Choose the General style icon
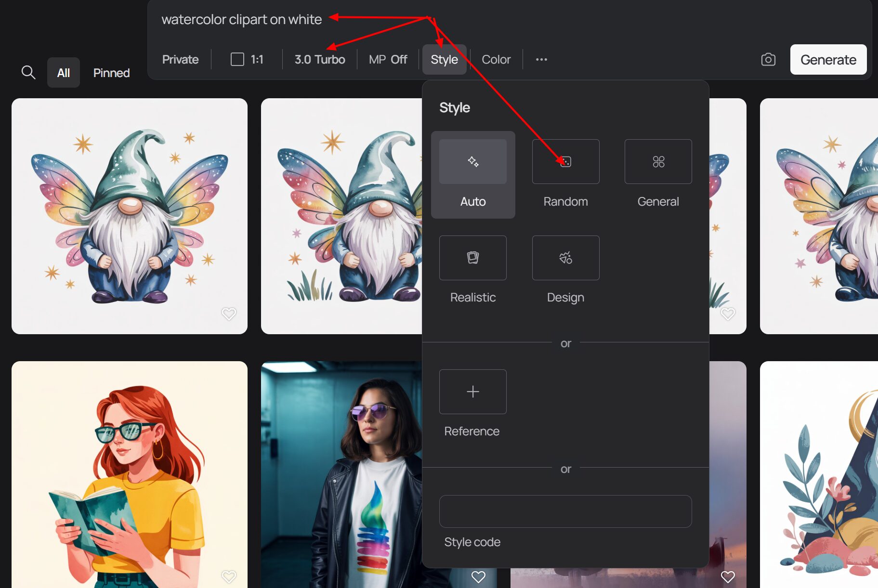The height and width of the screenshot is (588, 878). coord(658,162)
